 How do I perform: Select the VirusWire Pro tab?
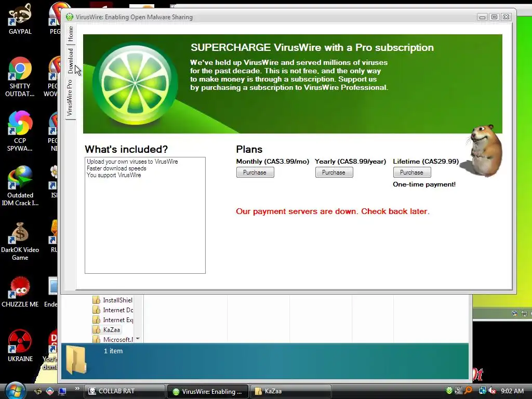70,98
